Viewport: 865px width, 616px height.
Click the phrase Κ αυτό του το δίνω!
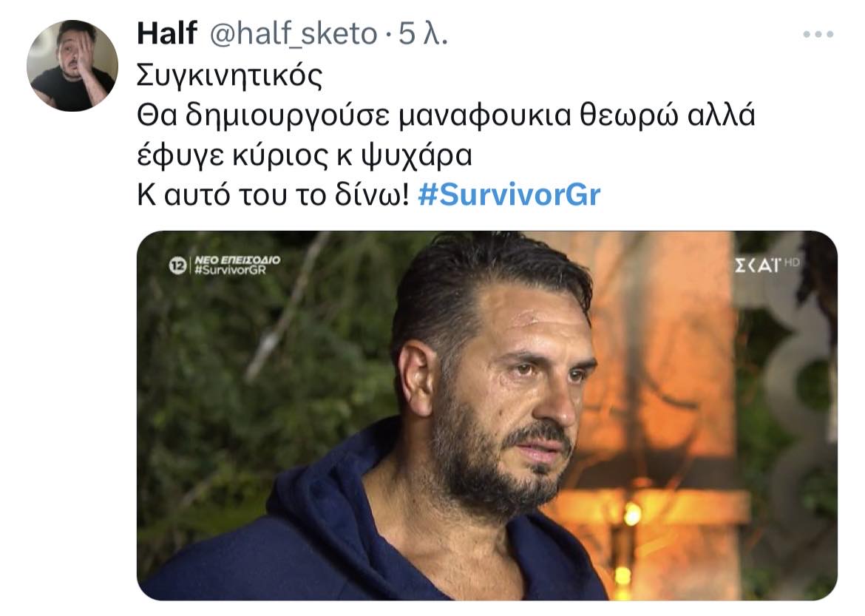(273, 194)
